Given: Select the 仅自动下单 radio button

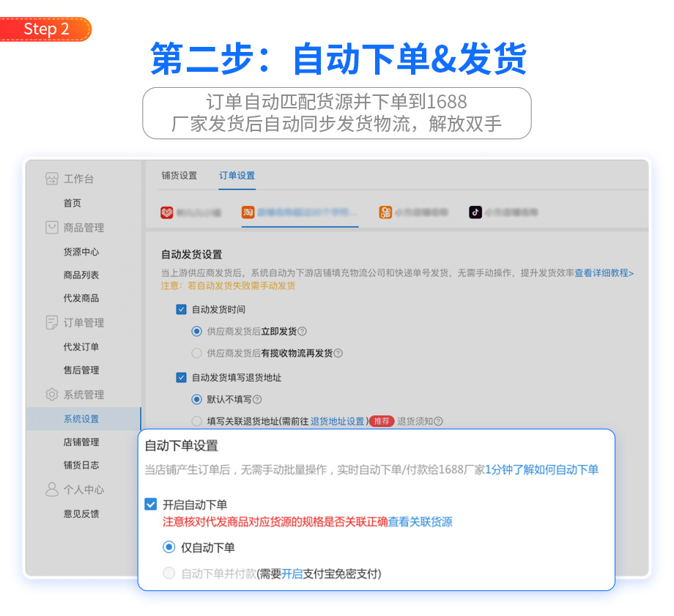Looking at the screenshot, I should click(x=169, y=547).
